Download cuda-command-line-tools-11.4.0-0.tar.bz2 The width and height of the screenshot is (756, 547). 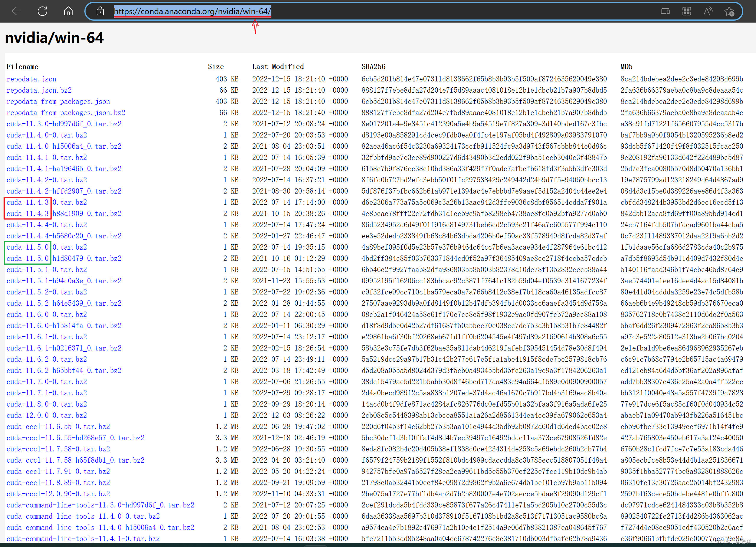click(83, 516)
